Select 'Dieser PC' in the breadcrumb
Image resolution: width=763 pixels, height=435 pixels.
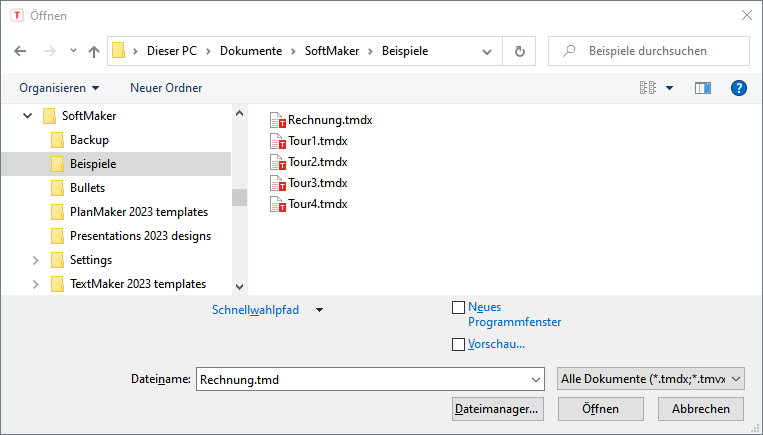[x=172, y=51]
